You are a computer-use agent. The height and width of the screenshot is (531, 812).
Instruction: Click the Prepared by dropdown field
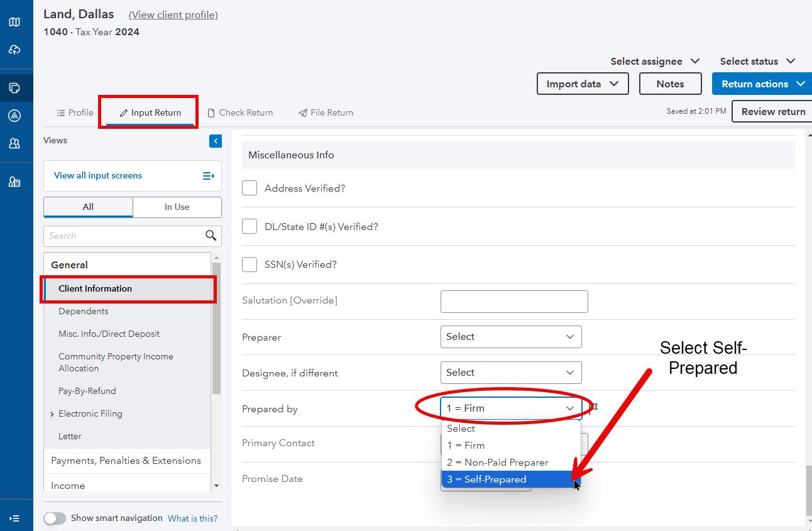(511, 408)
